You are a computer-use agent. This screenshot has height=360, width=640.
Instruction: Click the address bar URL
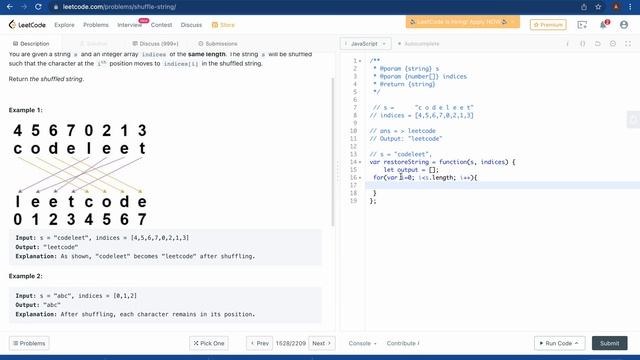pos(119,7)
